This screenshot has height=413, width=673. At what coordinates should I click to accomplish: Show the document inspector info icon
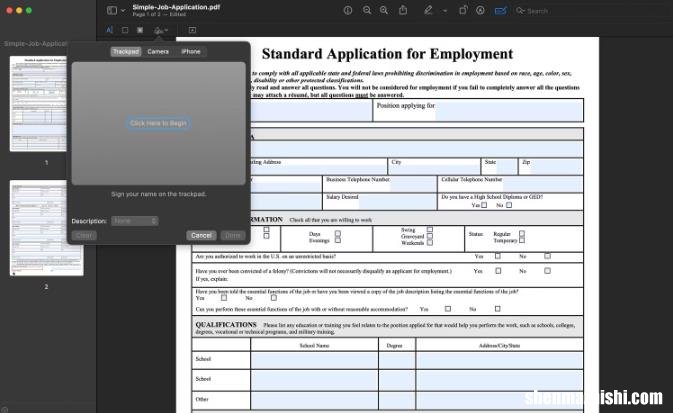pyautogui.click(x=348, y=10)
